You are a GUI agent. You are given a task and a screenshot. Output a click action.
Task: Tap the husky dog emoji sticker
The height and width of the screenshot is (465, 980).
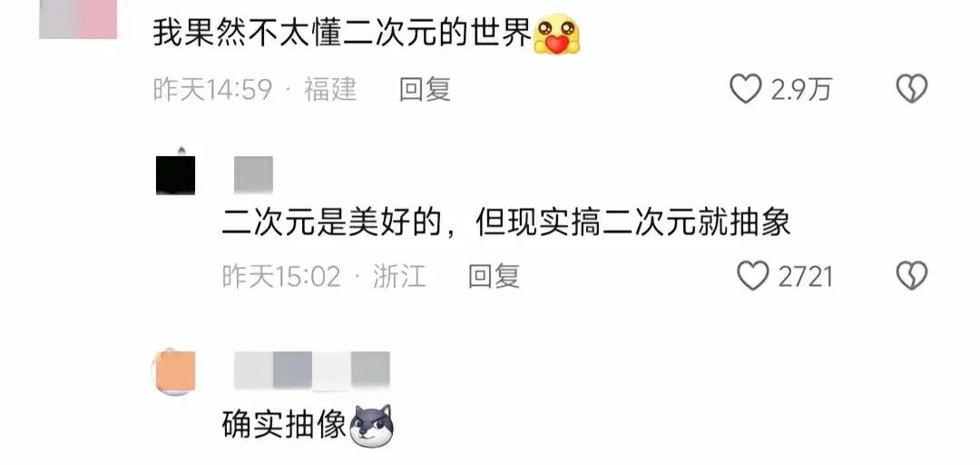(x=371, y=426)
